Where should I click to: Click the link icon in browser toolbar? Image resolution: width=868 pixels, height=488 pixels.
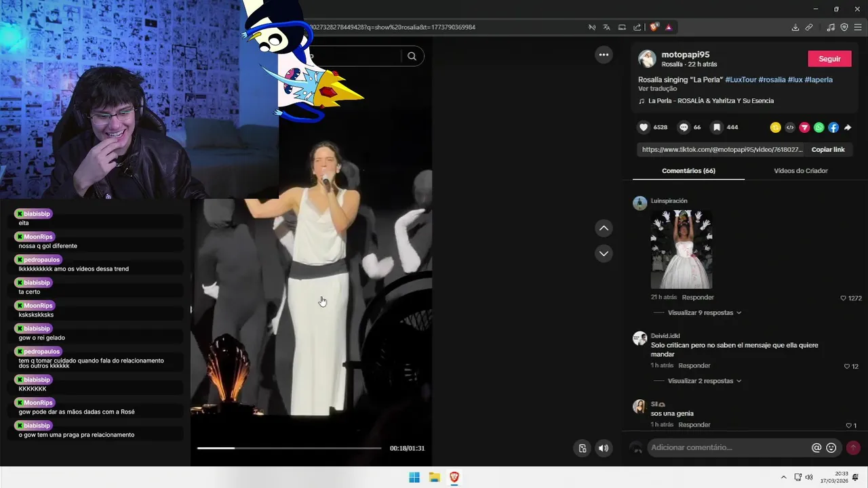pos(809,27)
